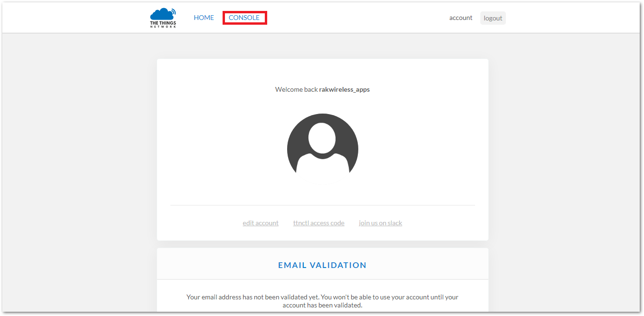Click the shoulders of the avatar silhouette
The image size is (644, 316).
click(322, 163)
